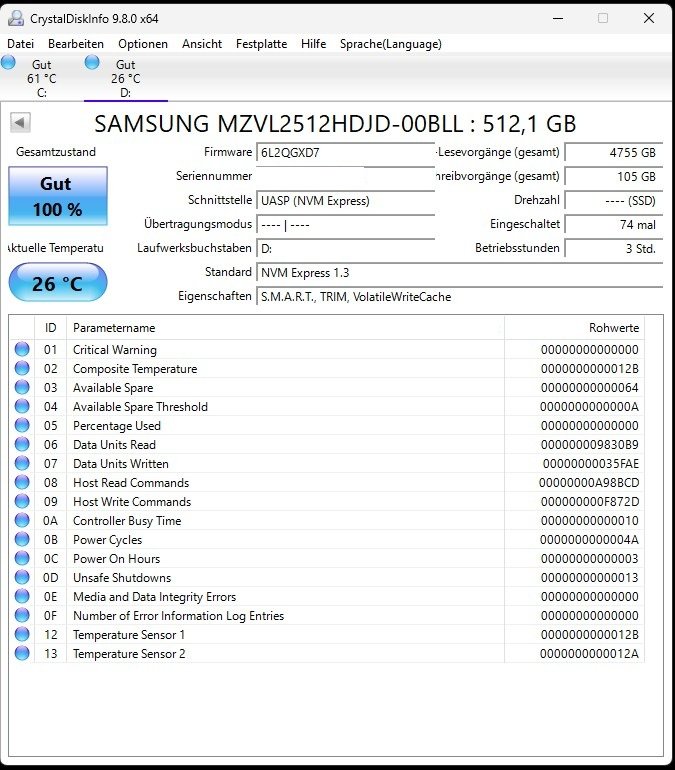The height and width of the screenshot is (770, 675).
Task: Click the Laufwerksbuchstaben field D:
Action: (x=346, y=248)
